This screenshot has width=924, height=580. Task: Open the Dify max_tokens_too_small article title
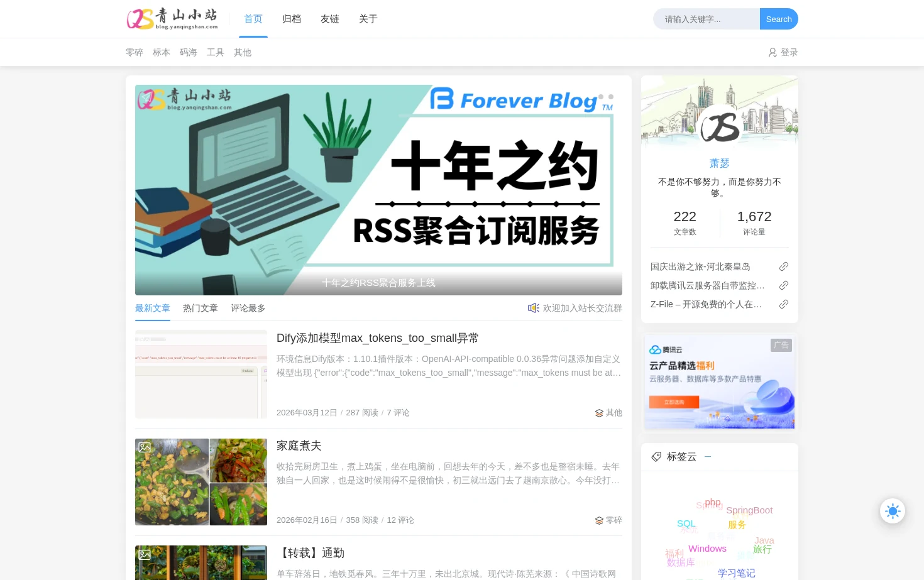[x=378, y=338]
